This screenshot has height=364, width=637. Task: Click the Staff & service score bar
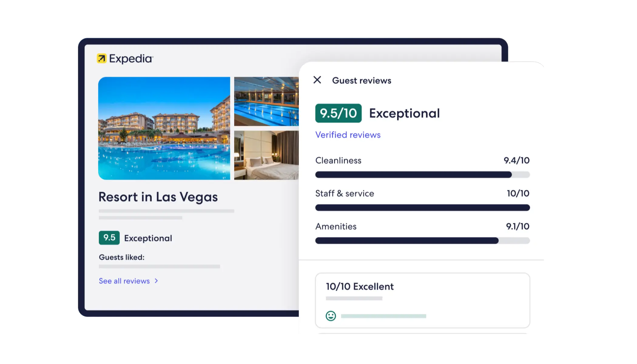tap(422, 207)
